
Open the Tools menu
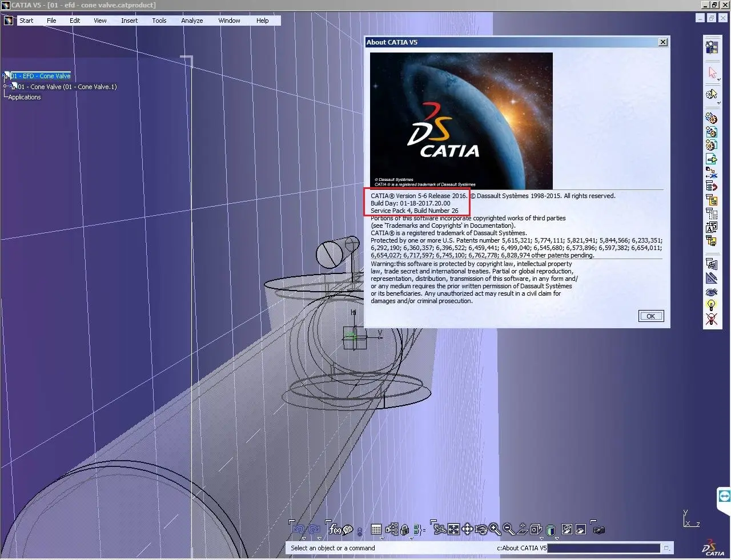point(159,21)
